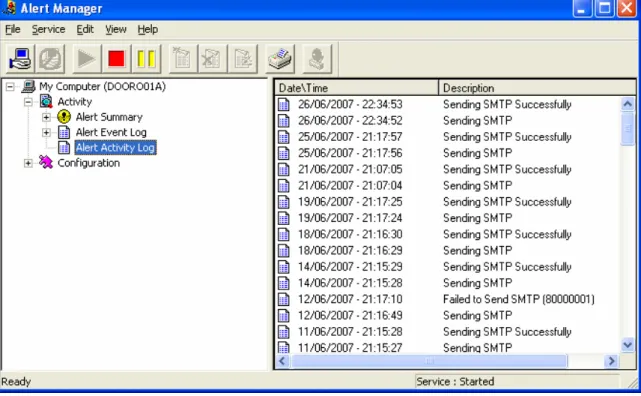Click the Alert Event Log document icon
Image resolution: width=641 pixels, height=396 pixels.
pos(64,132)
